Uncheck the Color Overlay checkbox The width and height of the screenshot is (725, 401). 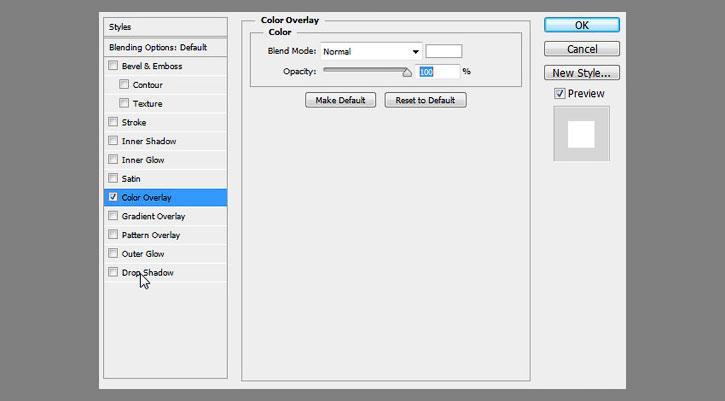point(113,197)
